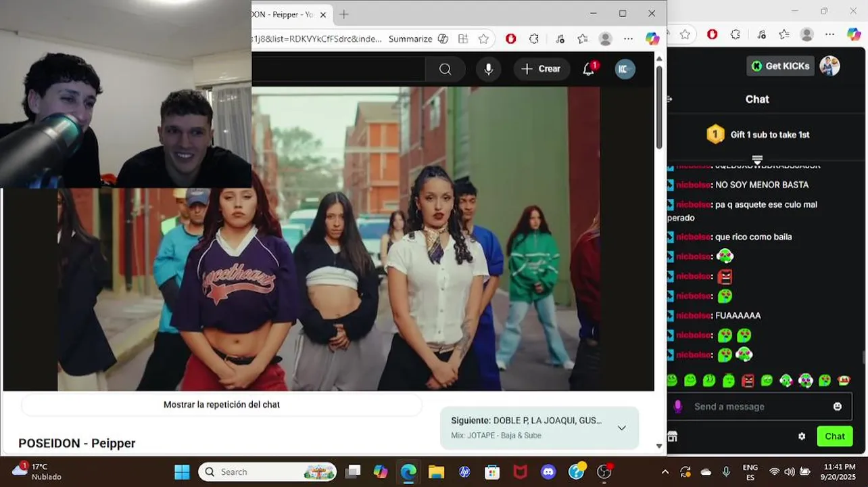Open split screen icon in front browser

(x=462, y=39)
